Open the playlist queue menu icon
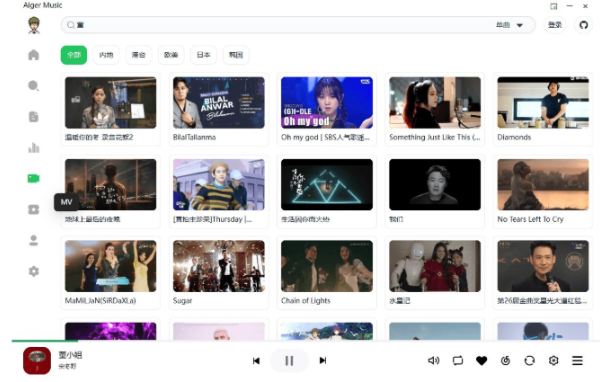Screen dimensions: 600x382 577,361
